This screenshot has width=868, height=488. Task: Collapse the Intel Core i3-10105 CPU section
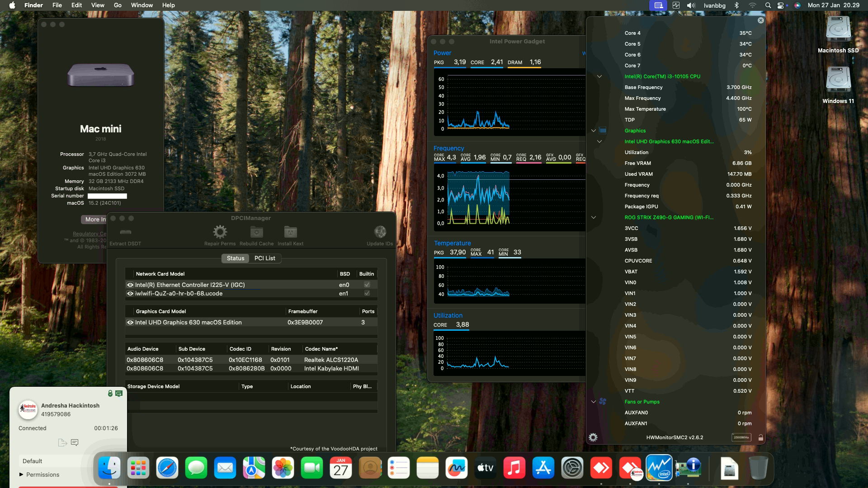[600, 76]
